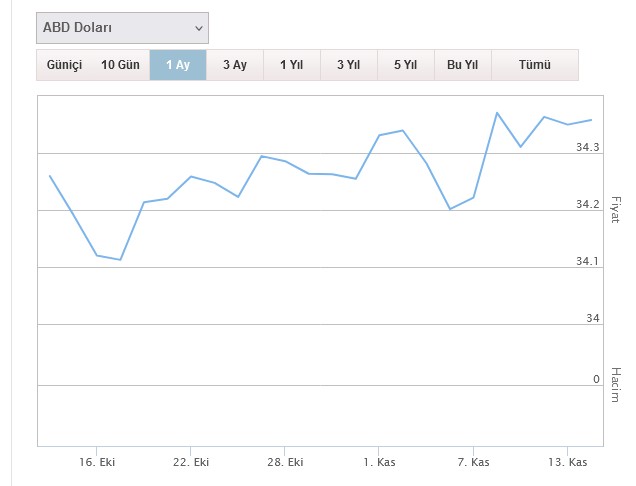Show the 5 Yıl price history
This screenshot has height=486, width=636.
(x=406, y=65)
